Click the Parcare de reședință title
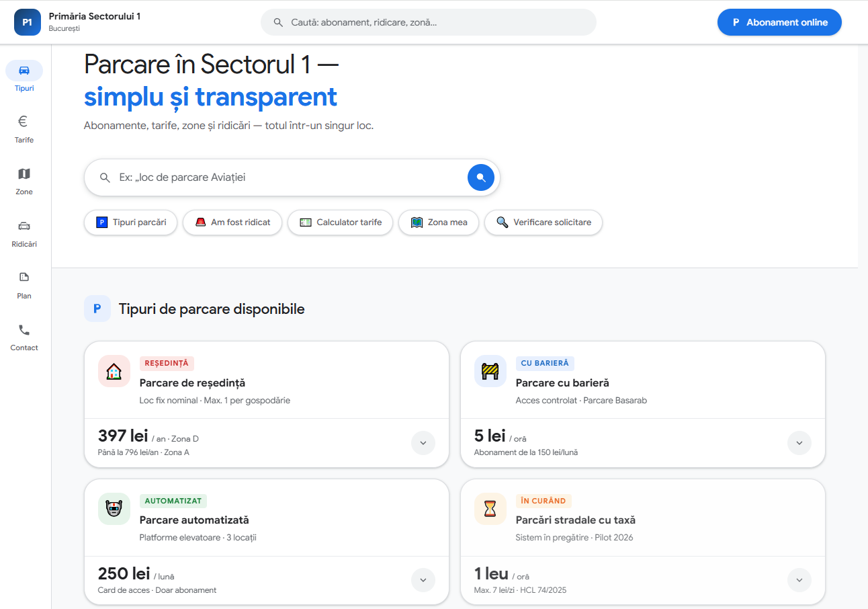Screen dimensions: 868x609 (x=192, y=383)
